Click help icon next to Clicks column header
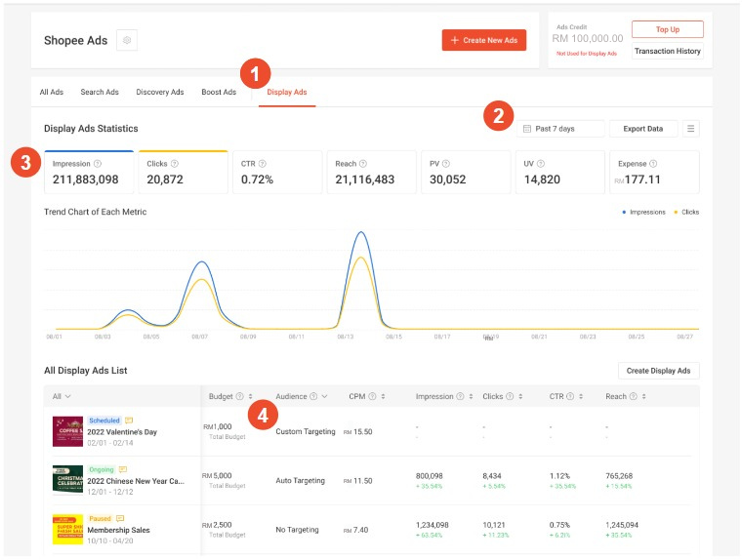 510,396
